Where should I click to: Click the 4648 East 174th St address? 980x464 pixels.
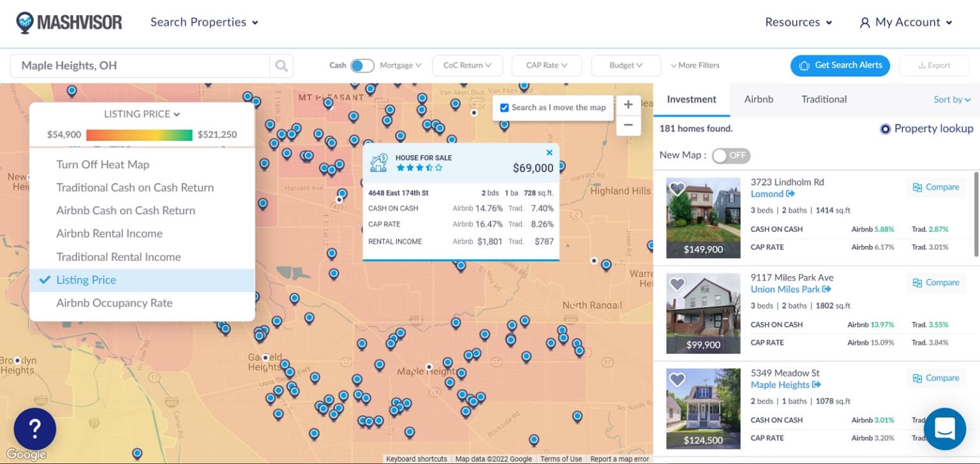coord(398,193)
